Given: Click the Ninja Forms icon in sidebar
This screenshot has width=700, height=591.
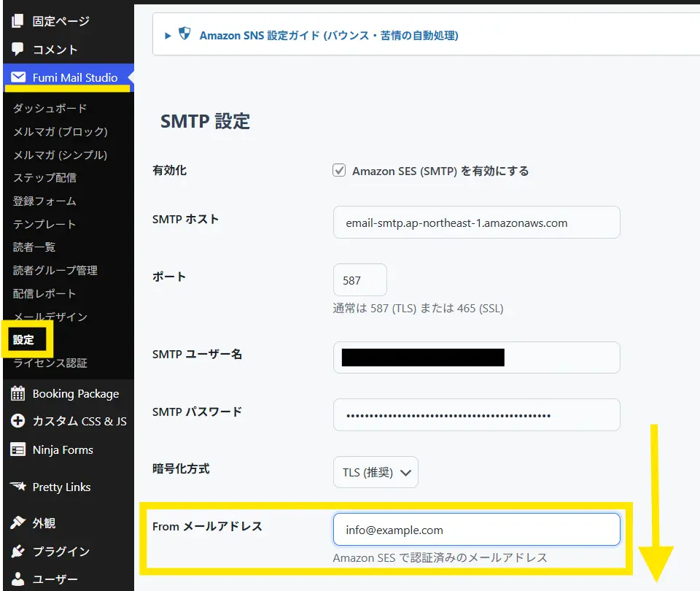Looking at the screenshot, I should coord(18,449).
